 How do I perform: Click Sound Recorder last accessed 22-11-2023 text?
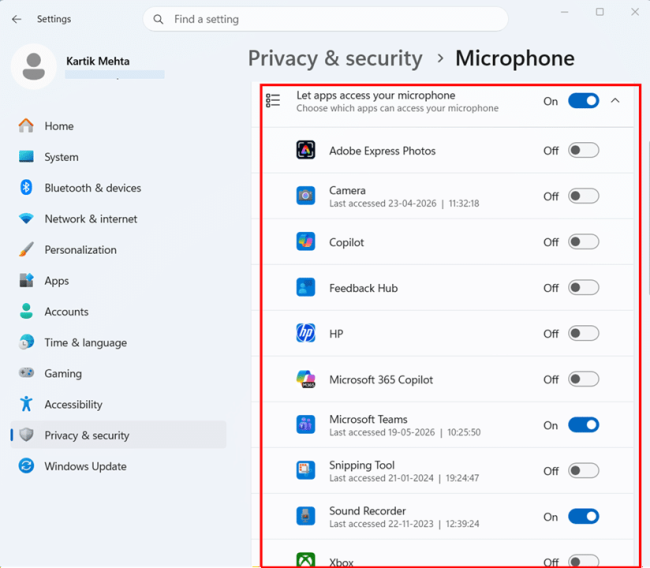[x=404, y=524]
